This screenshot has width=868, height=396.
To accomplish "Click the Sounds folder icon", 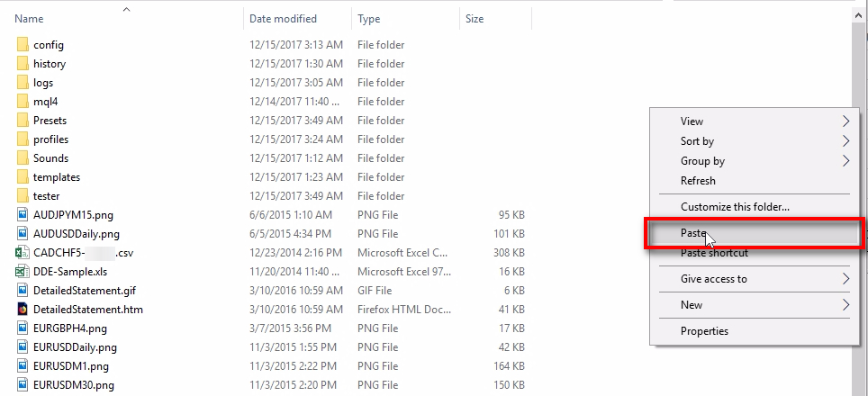I will click(x=23, y=158).
